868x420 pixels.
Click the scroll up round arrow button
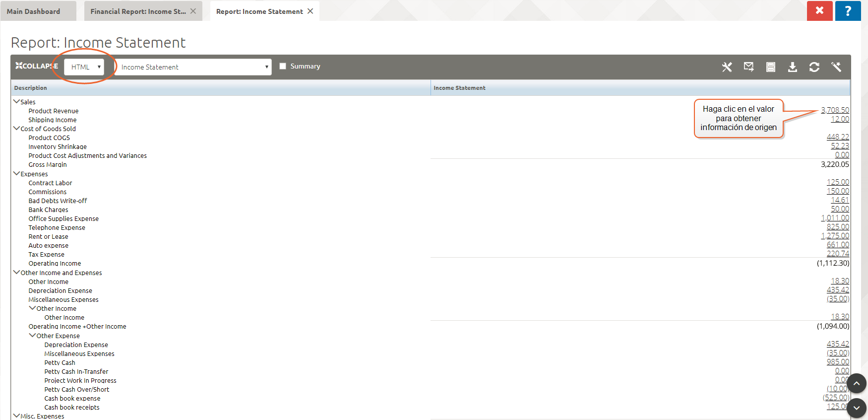click(x=856, y=383)
